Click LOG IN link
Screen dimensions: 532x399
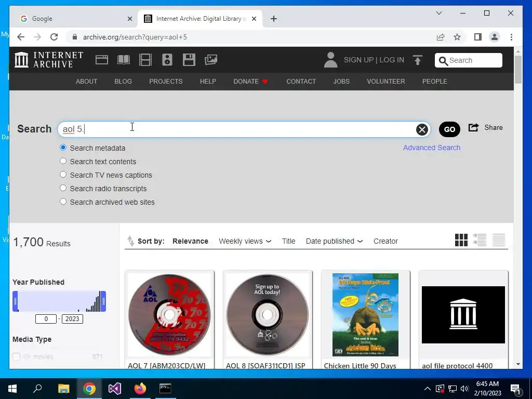[x=392, y=60]
